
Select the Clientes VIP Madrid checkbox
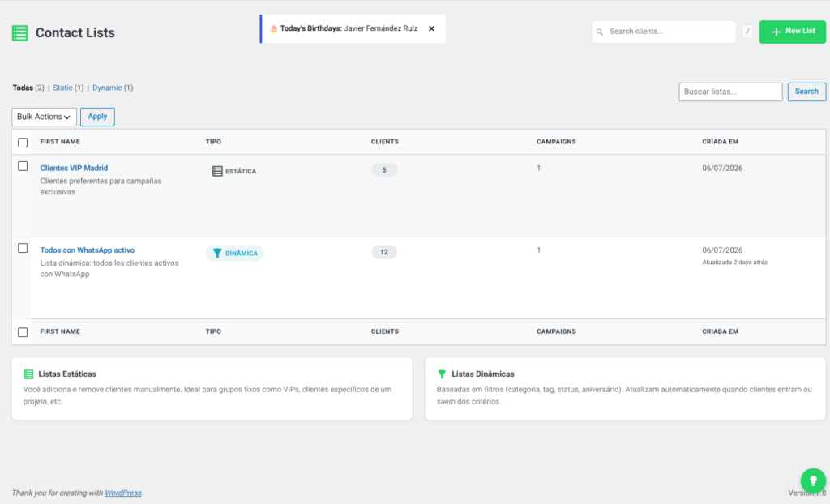pos(23,166)
